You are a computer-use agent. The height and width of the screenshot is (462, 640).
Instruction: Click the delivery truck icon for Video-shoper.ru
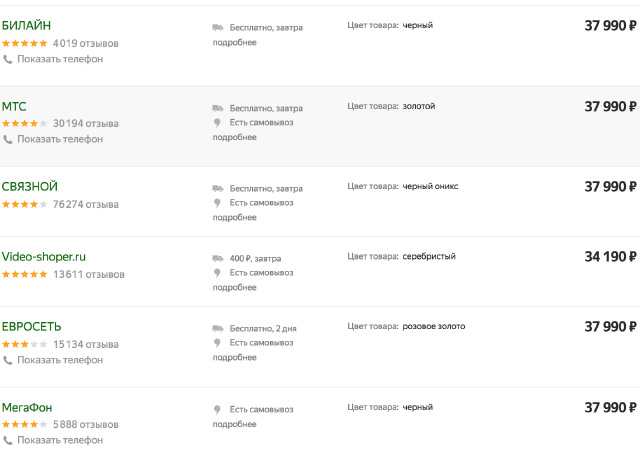[218, 258]
